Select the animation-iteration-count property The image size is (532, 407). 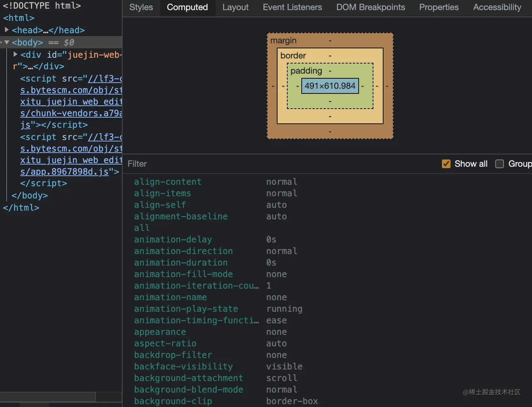(x=196, y=286)
